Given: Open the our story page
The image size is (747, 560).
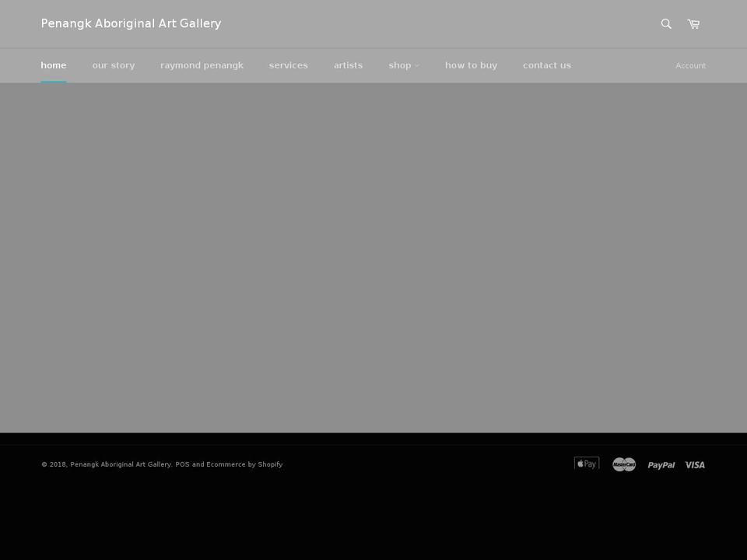Looking at the screenshot, I should (114, 65).
